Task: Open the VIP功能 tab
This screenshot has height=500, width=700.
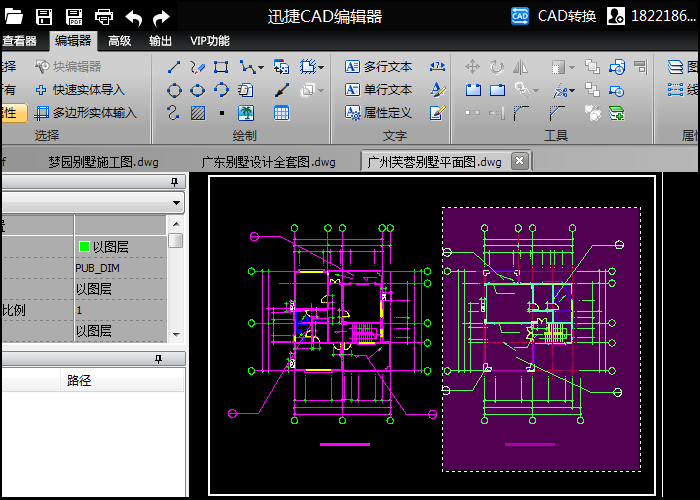Action: 210,41
